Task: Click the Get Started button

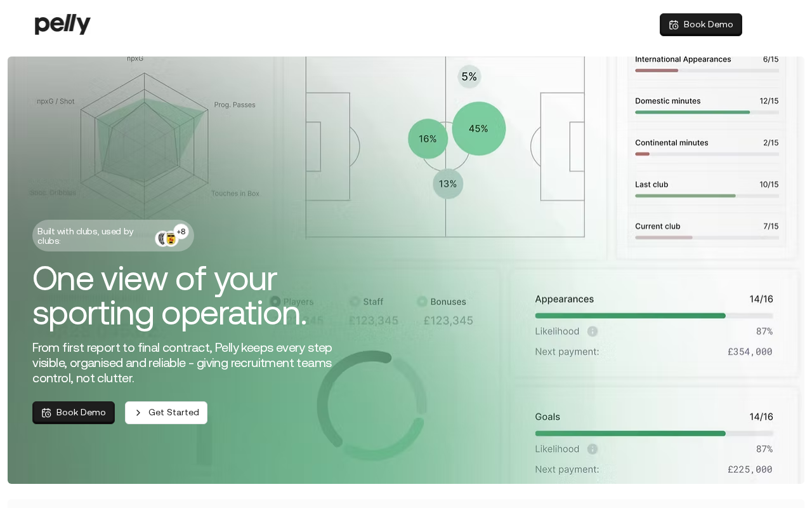Action: [166, 413]
